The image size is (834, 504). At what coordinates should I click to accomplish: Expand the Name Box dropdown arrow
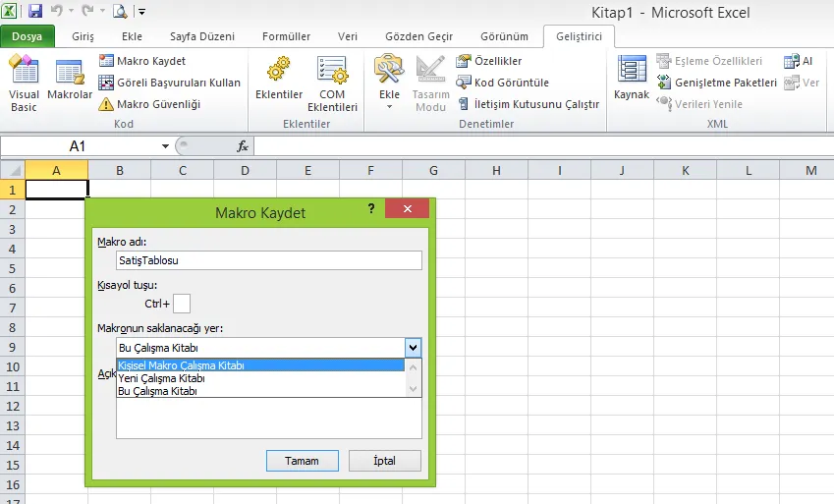click(x=165, y=146)
